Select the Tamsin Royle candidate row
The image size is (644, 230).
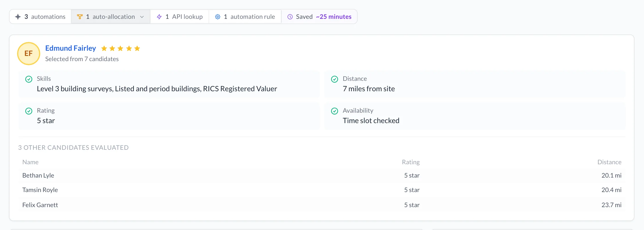click(322, 190)
